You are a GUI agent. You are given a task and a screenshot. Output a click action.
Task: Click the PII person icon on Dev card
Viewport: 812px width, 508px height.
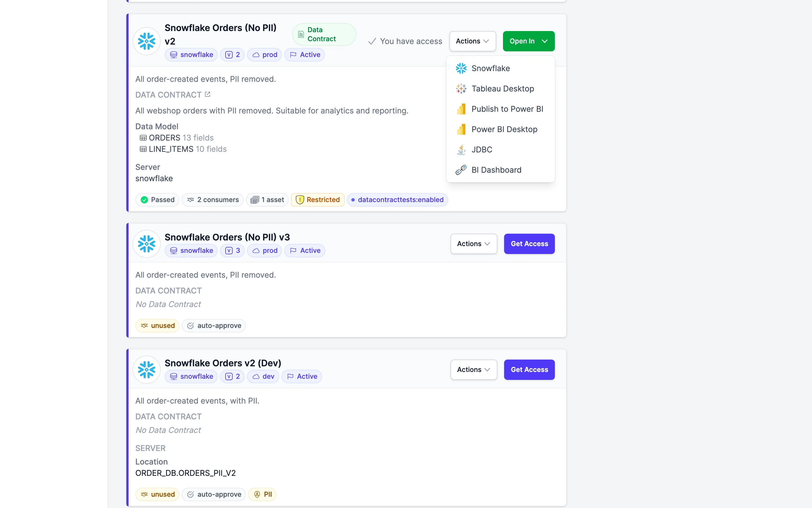[257, 494]
